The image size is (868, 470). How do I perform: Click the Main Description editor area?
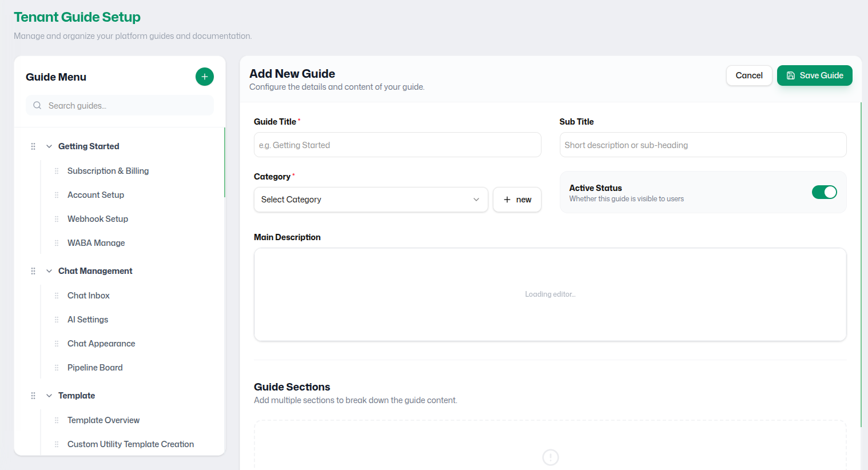click(x=550, y=294)
